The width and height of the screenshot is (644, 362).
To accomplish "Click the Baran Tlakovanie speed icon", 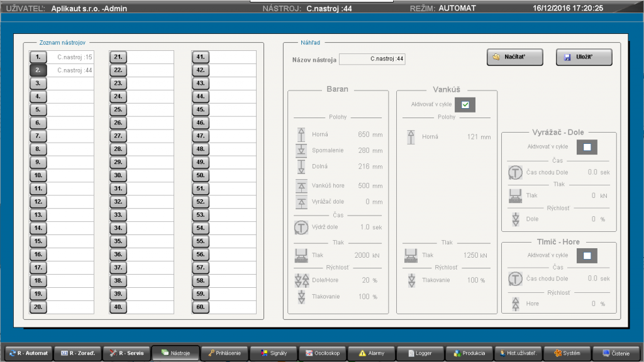I will click(x=301, y=297).
